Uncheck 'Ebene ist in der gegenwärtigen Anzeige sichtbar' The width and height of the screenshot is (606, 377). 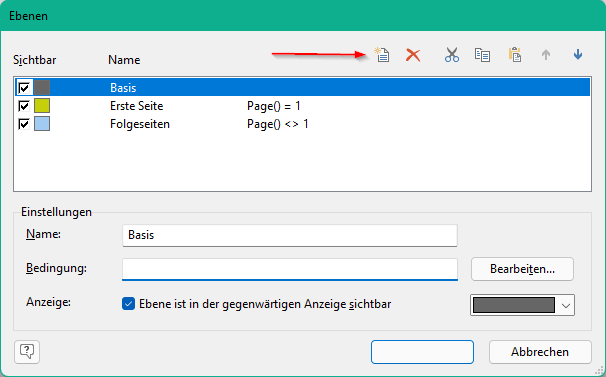point(128,304)
